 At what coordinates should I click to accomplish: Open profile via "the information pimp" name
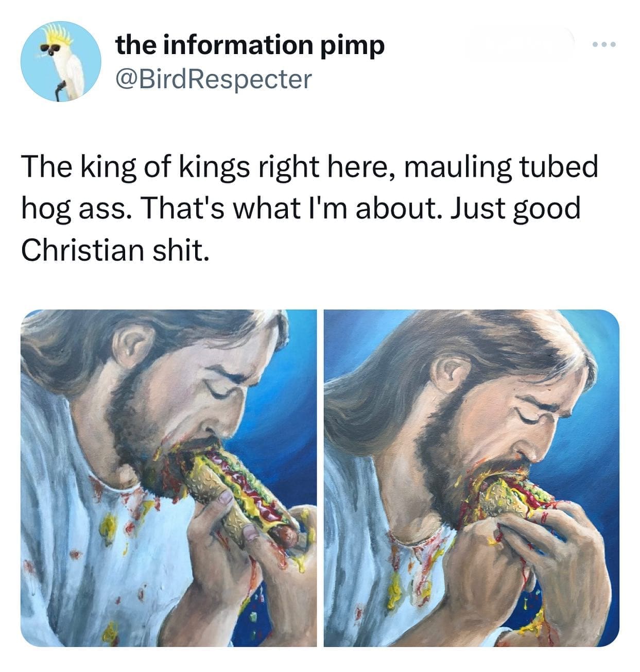coord(250,45)
